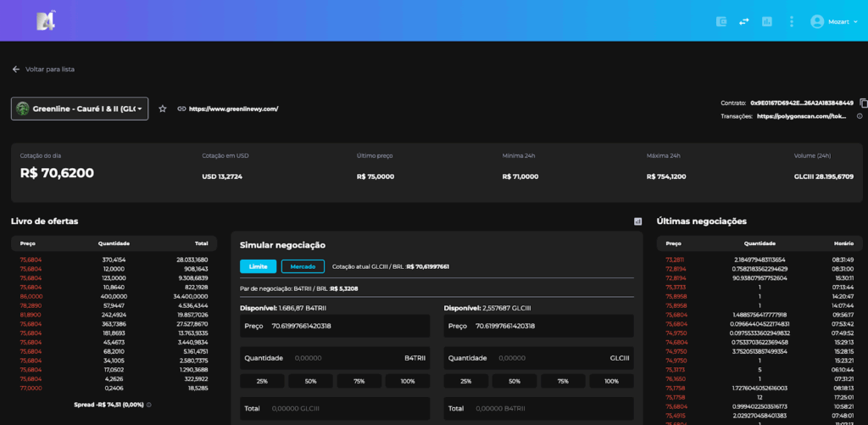Switch to Mercado order type
Screen dimensions: 868x425
click(303, 266)
